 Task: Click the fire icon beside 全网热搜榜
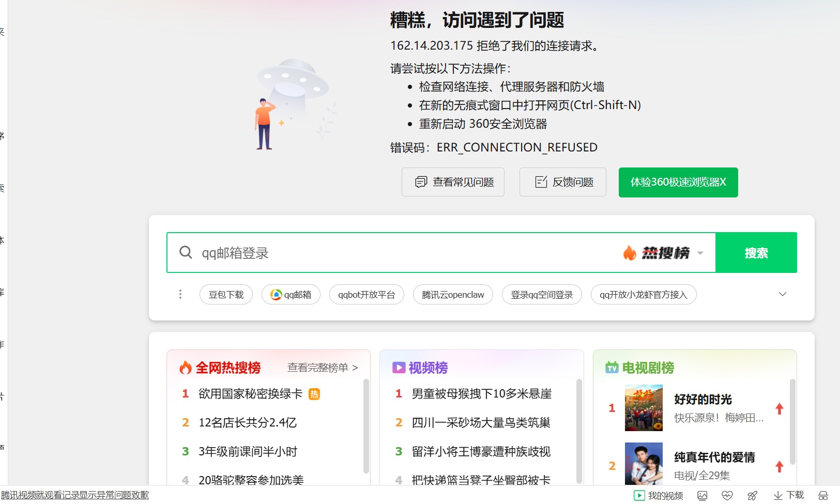186,368
